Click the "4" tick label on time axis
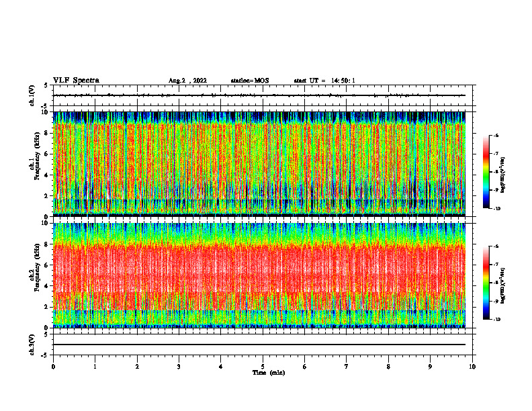 click(x=221, y=367)
